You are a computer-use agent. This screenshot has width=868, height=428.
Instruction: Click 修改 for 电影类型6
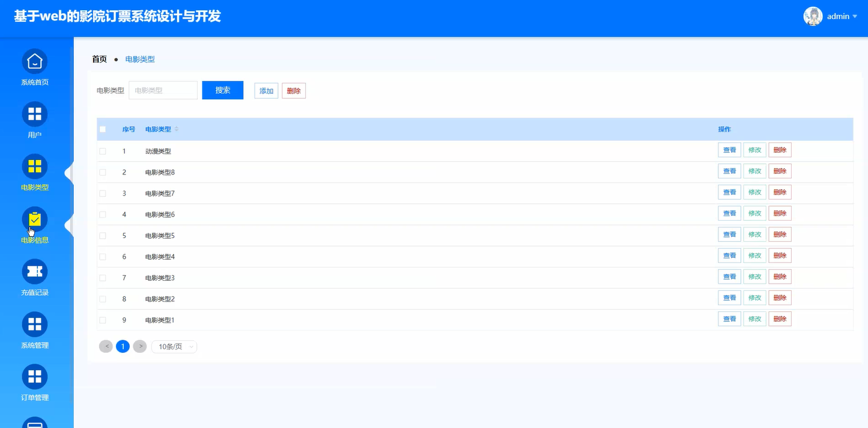point(754,213)
